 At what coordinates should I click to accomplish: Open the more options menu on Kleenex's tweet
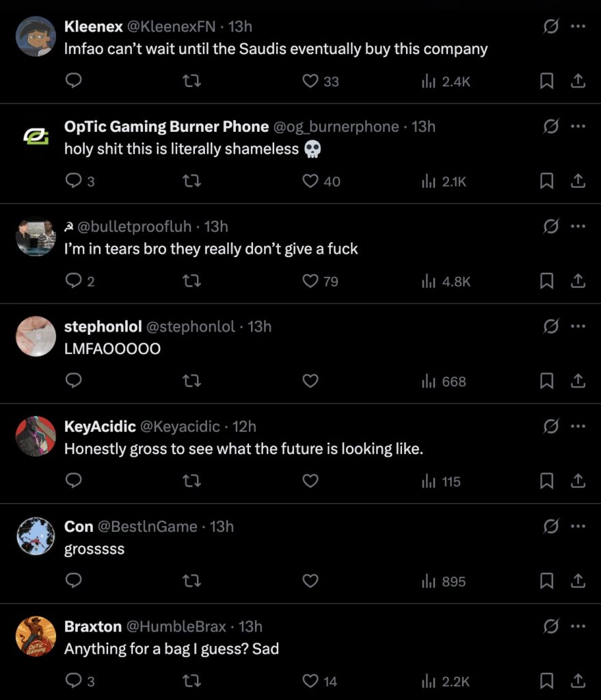tap(578, 26)
